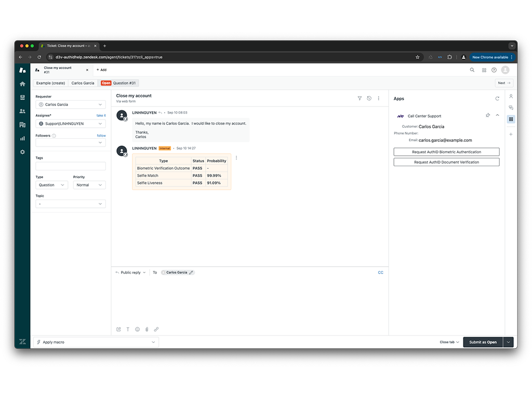Open Admin gear icon in sidebar
The image size is (532, 399).
(x=22, y=152)
